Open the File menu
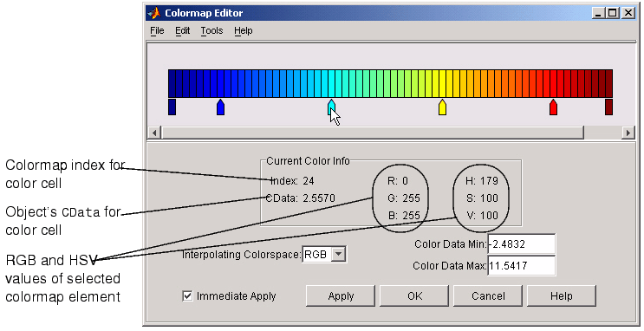The width and height of the screenshot is (644, 331). pos(157,31)
